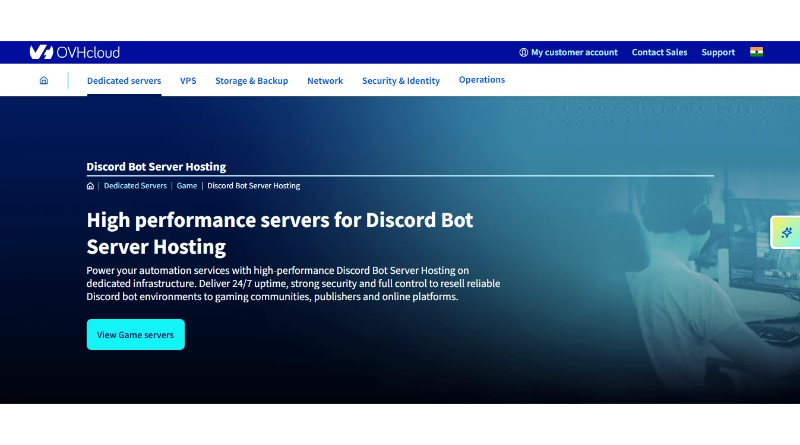Click the View Game servers button
Image resolution: width=800 pixels, height=445 pixels.
click(x=136, y=334)
